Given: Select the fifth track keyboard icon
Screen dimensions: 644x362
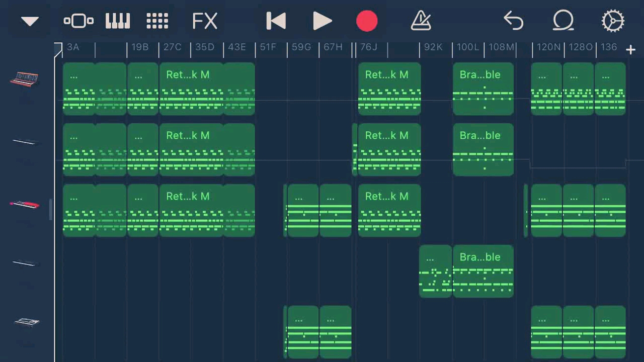Looking at the screenshot, I should pyautogui.click(x=26, y=322).
